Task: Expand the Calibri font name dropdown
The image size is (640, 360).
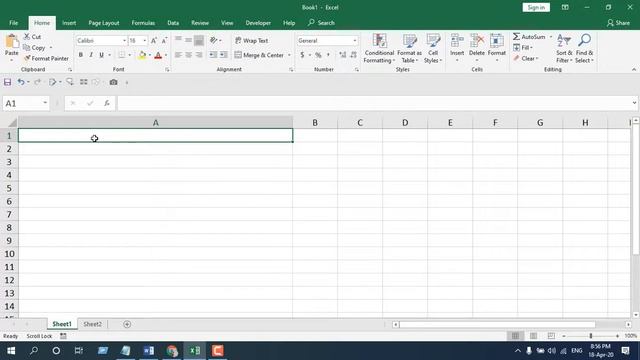Action: [124, 41]
